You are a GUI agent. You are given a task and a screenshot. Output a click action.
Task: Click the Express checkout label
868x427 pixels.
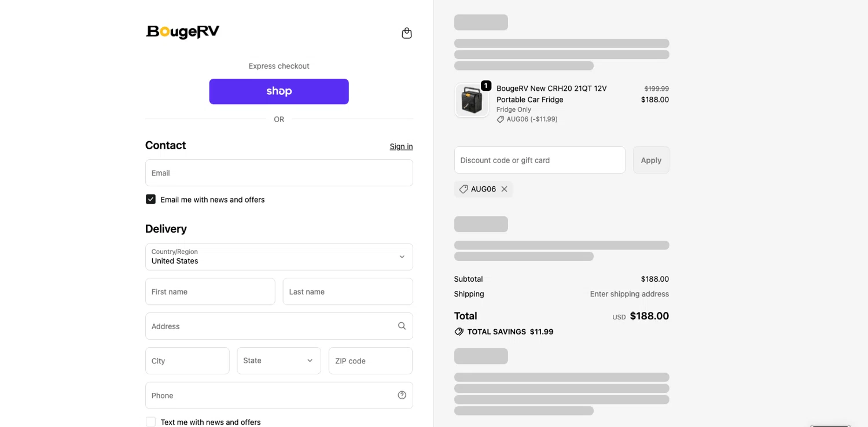pos(279,66)
